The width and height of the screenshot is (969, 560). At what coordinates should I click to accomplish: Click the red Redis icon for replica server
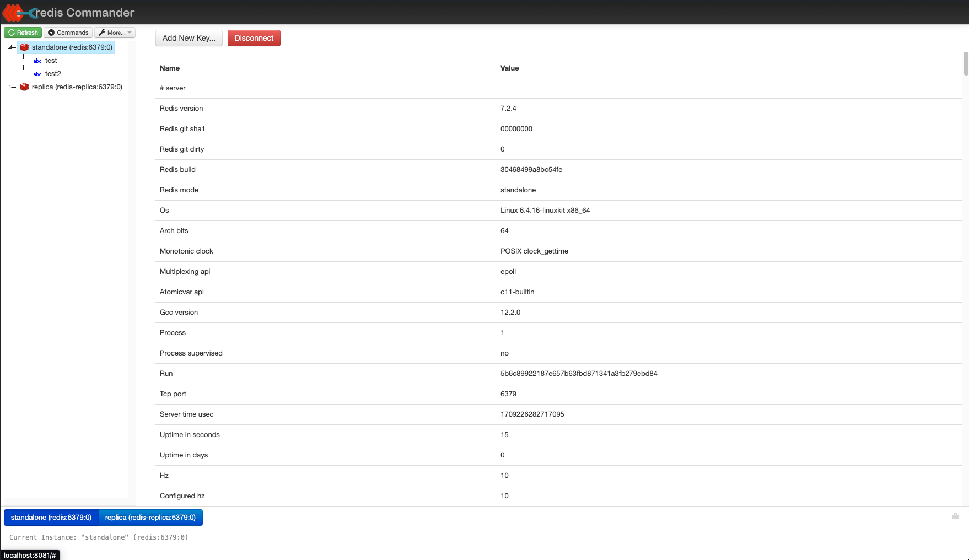[x=24, y=87]
